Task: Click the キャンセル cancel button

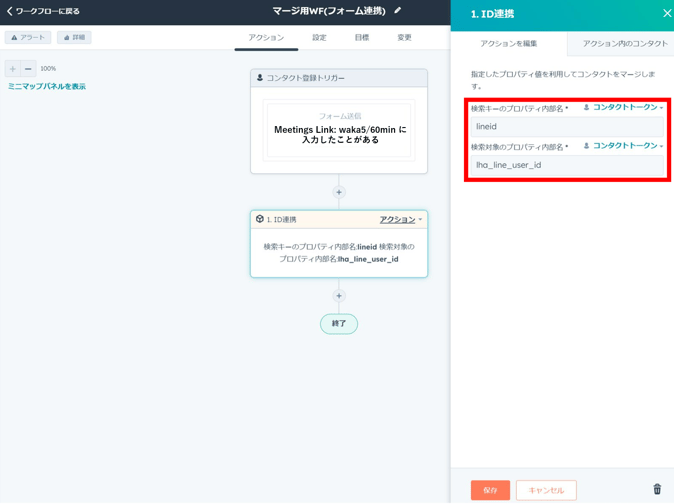Action: coord(546,490)
